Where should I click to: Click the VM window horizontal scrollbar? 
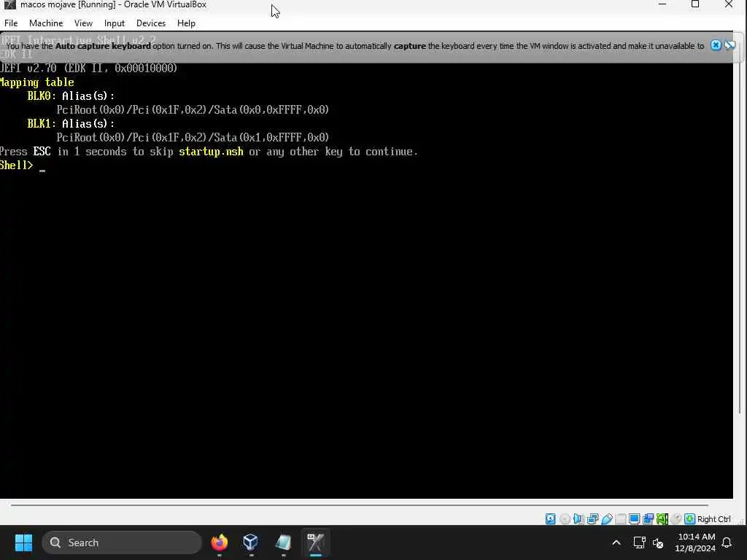coord(360,505)
